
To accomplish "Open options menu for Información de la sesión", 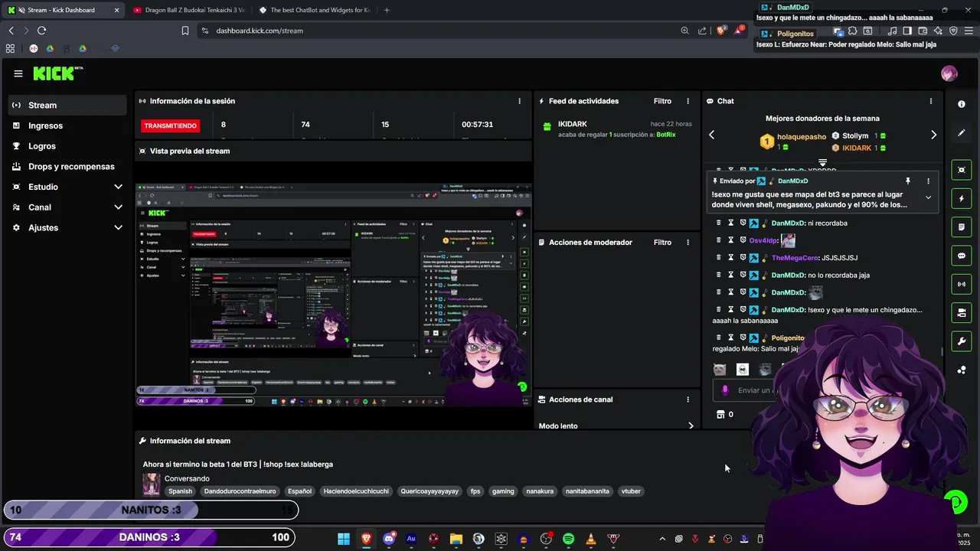I will [519, 101].
